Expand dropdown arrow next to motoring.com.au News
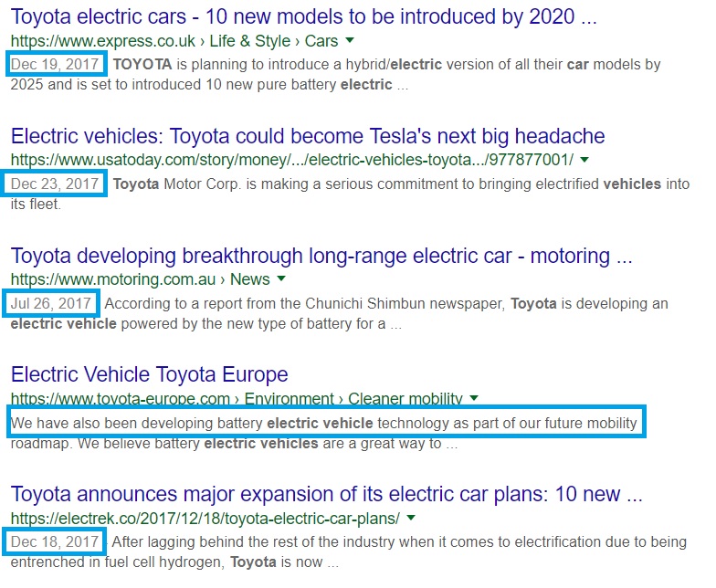Viewport: 716px width, 588px height. click(281, 278)
